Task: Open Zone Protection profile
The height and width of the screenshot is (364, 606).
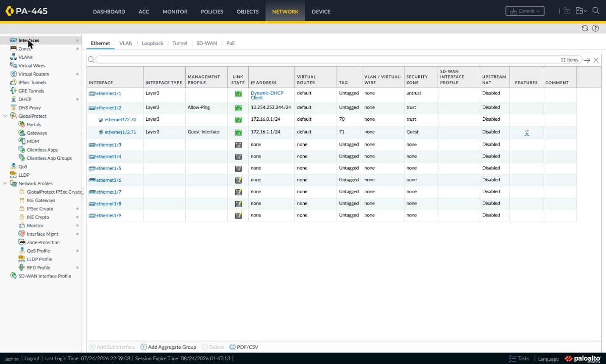Action: point(43,242)
